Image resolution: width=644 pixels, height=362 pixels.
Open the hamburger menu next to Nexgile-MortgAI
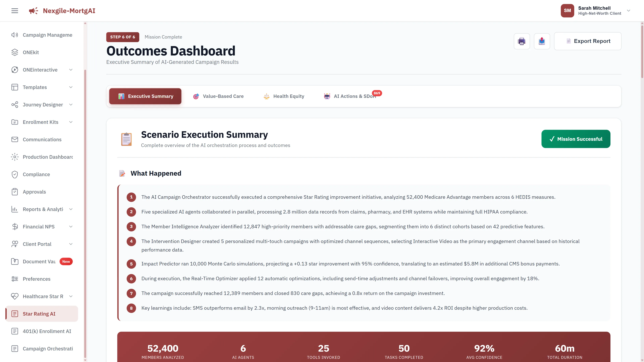point(14,11)
